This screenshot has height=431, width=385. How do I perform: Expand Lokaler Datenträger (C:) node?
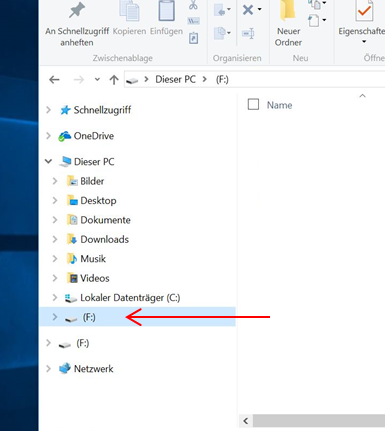pos(55,297)
